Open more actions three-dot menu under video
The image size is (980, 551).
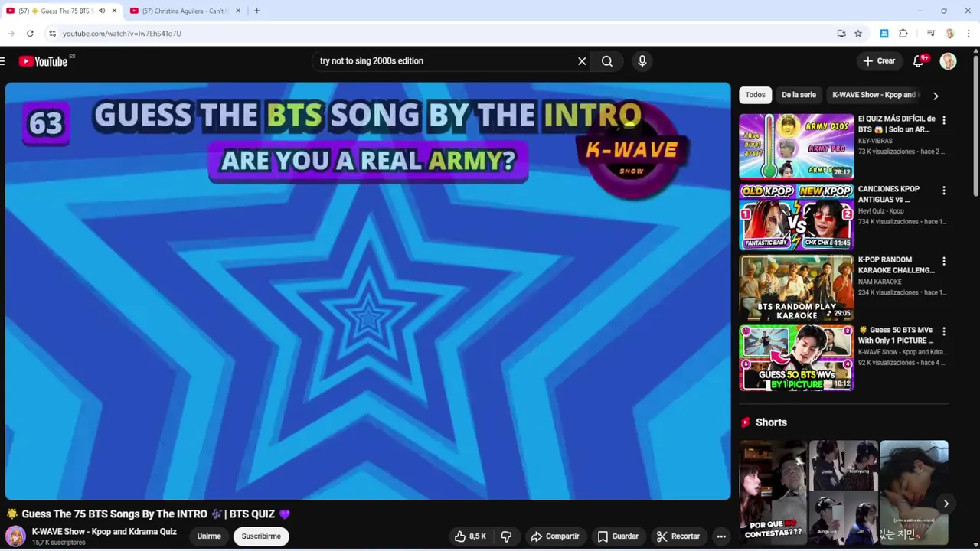coord(721,536)
